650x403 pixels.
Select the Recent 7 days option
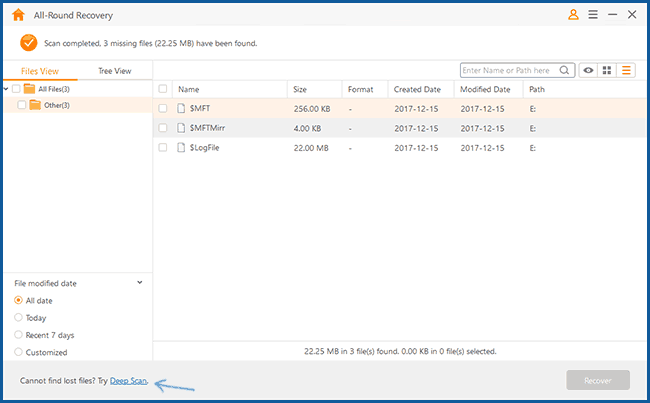pos(19,334)
